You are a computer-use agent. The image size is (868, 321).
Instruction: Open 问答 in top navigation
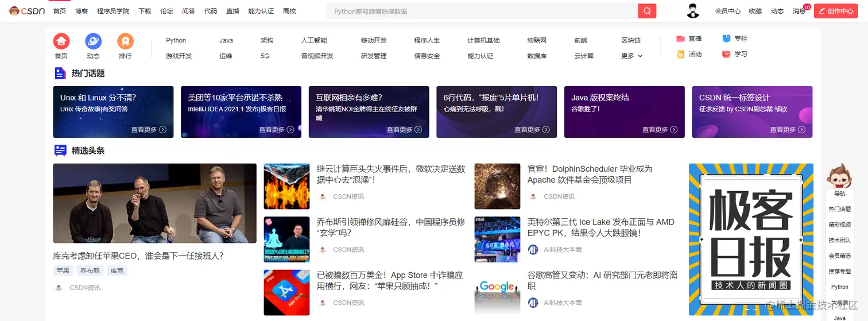[x=188, y=11]
